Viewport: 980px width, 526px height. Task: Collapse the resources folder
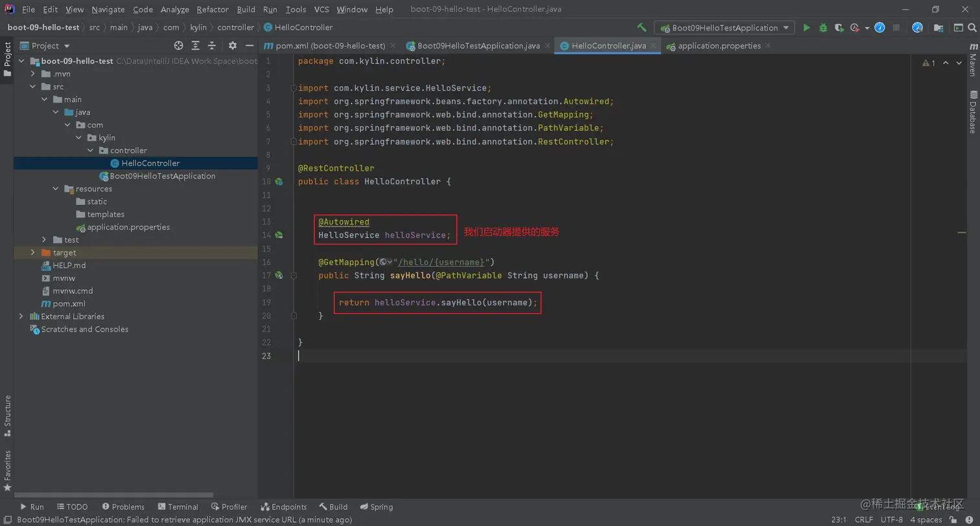(56, 189)
